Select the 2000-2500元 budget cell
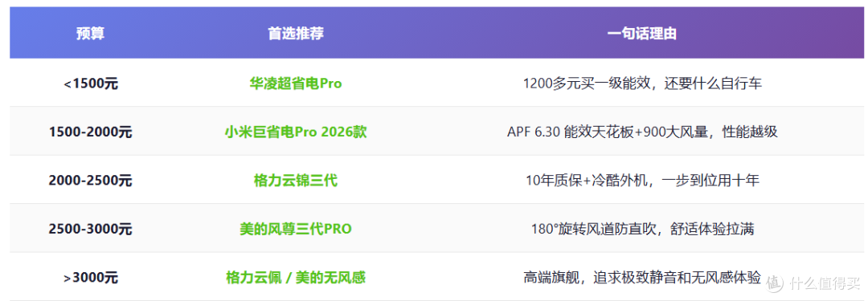 point(90,181)
